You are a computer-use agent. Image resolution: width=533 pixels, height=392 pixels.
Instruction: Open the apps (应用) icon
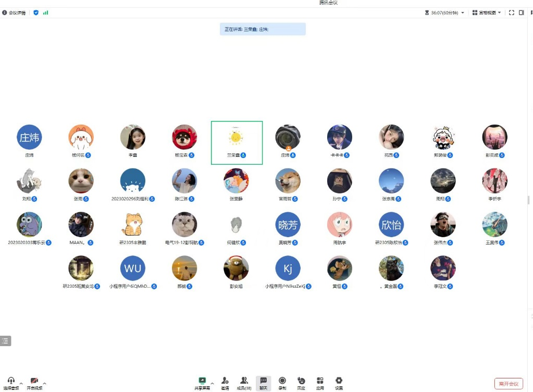point(320,383)
